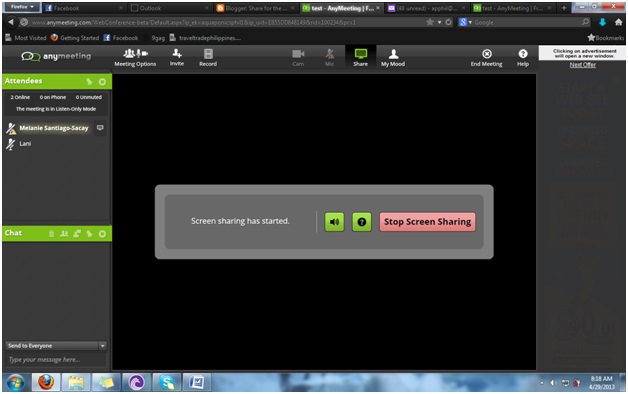Screen dimensions: 628x394
Task: Click the Next Offer link
Action: pos(583,65)
